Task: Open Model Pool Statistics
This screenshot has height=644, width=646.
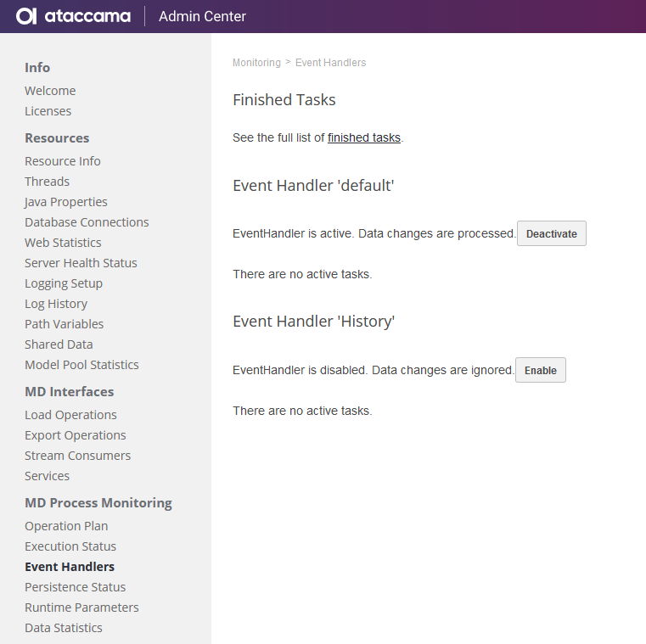Action: coord(81,365)
